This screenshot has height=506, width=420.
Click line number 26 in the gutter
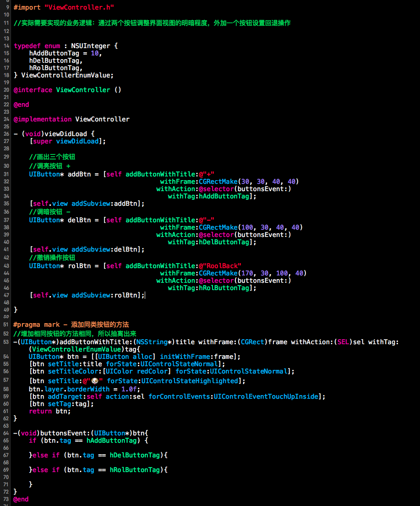[6, 134]
